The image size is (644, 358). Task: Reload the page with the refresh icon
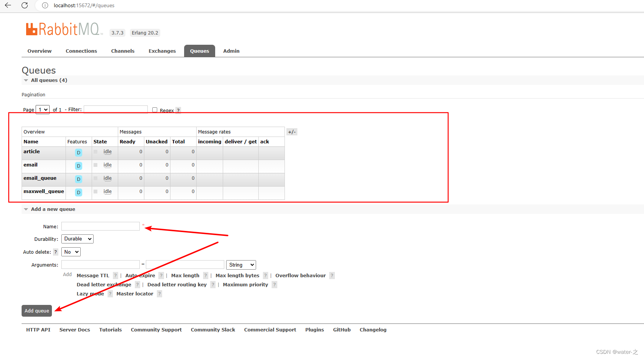(x=25, y=5)
